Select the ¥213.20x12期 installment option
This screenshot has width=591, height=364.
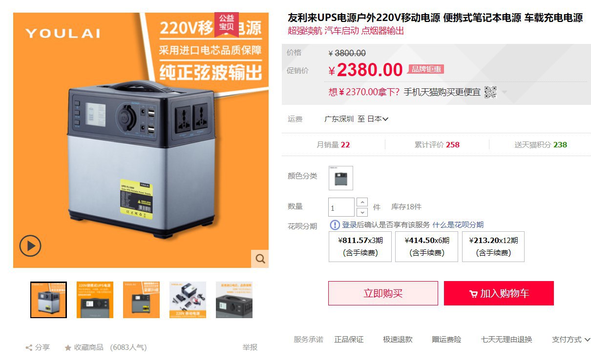[x=493, y=246]
